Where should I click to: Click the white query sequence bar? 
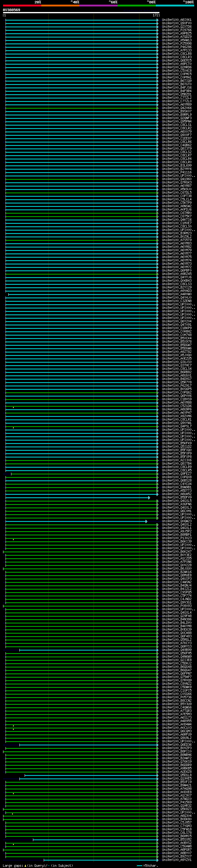tap(81, 13)
